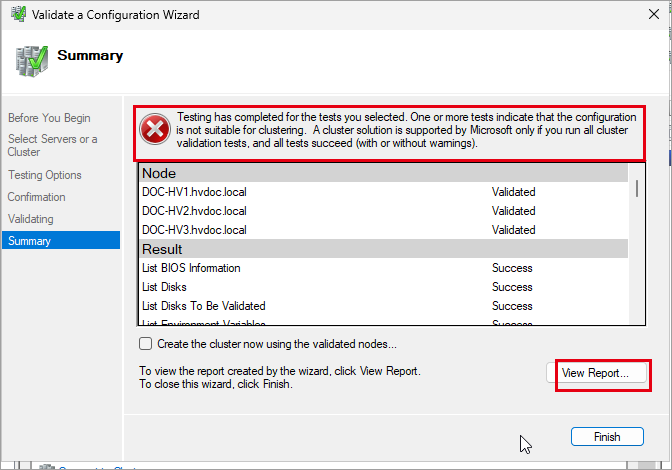The width and height of the screenshot is (672, 470).
Task: Close the Validate a Configuration Wizard window
Action: click(x=654, y=14)
